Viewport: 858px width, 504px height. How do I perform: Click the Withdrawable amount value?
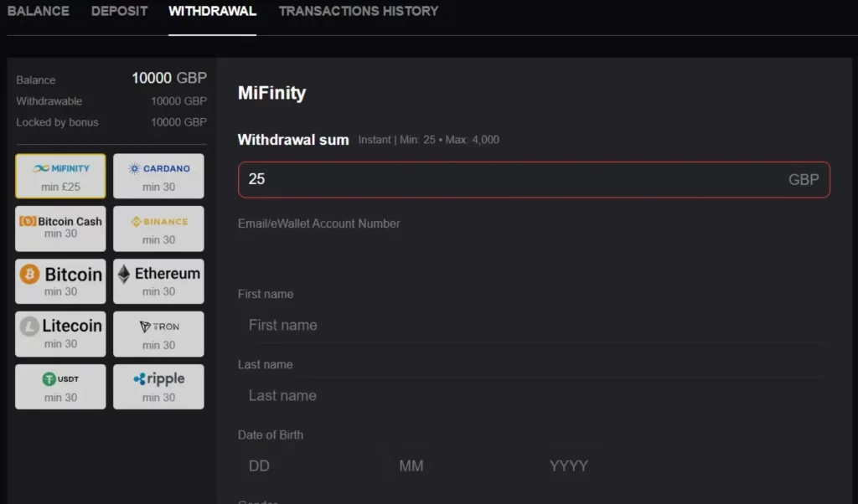tap(179, 101)
